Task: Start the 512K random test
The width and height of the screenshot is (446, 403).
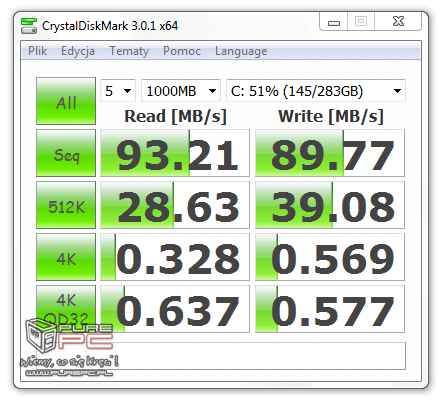Action: (x=66, y=205)
